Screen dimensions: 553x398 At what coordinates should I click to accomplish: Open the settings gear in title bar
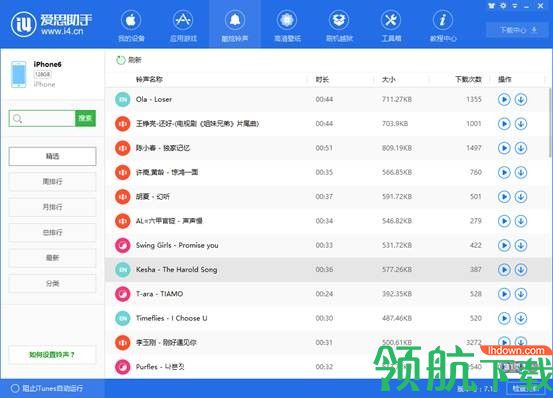(x=503, y=6)
